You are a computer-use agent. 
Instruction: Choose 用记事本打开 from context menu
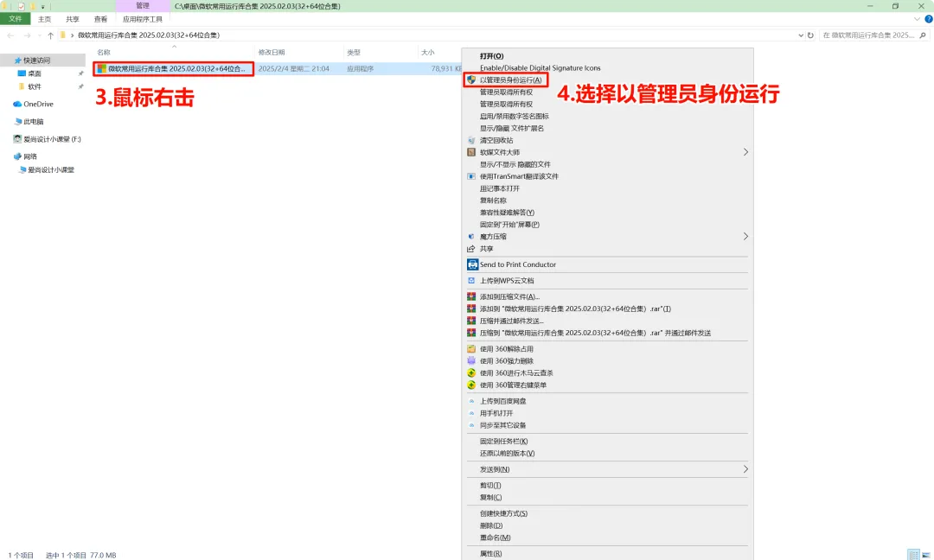click(500, 188)
